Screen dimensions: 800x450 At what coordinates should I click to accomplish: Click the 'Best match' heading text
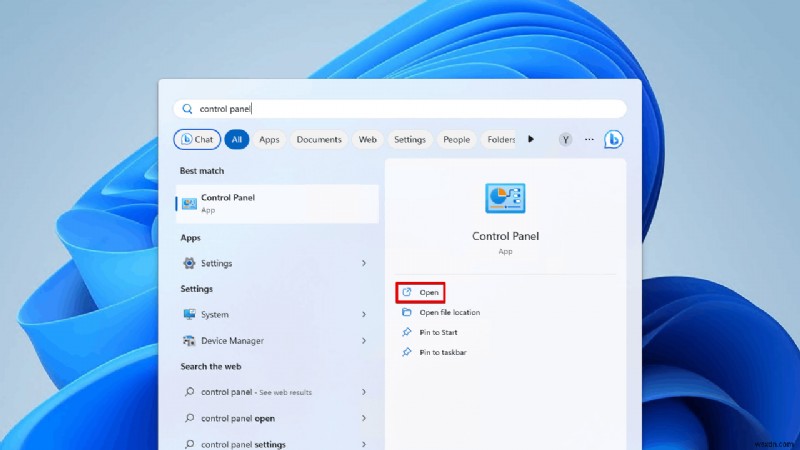202,171
